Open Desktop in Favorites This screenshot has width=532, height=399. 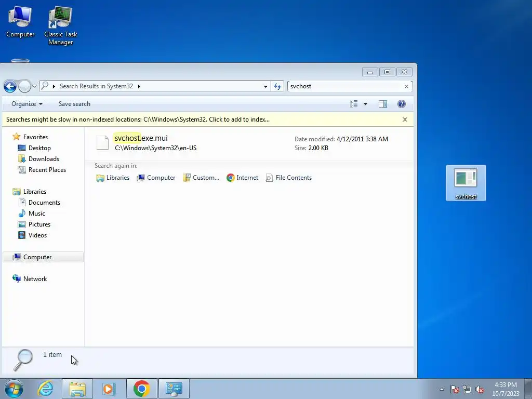(39, 148)
